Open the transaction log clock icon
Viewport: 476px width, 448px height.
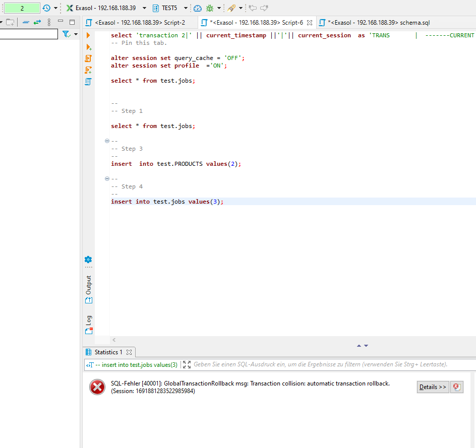(45, 8)
